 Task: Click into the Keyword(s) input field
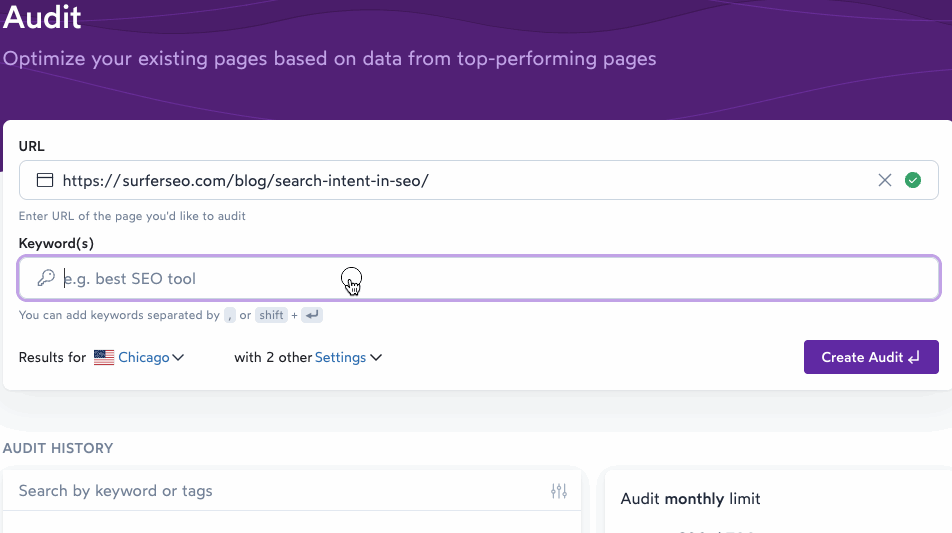point(500,278)
